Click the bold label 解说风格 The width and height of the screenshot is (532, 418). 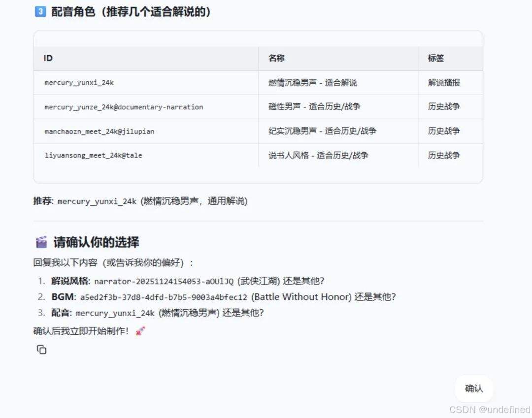click(x=70, y=281)
